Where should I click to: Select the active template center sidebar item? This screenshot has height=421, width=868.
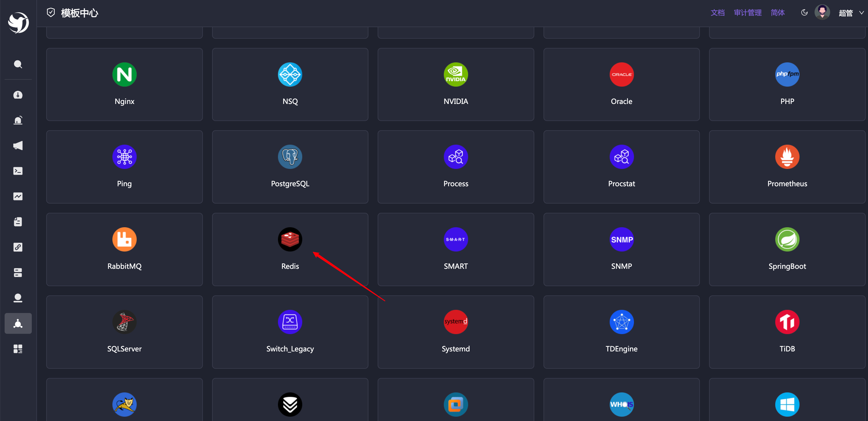[18, 324]
